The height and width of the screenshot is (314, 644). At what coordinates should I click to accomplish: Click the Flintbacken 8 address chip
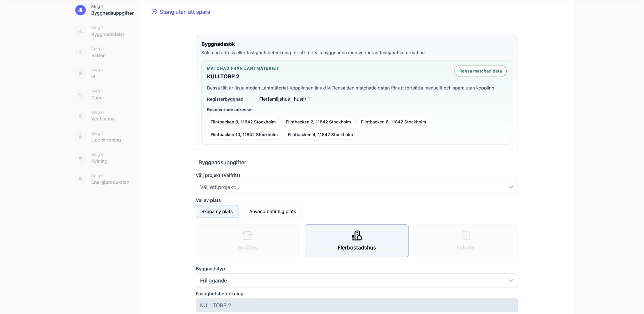click(x=243, y=122)
